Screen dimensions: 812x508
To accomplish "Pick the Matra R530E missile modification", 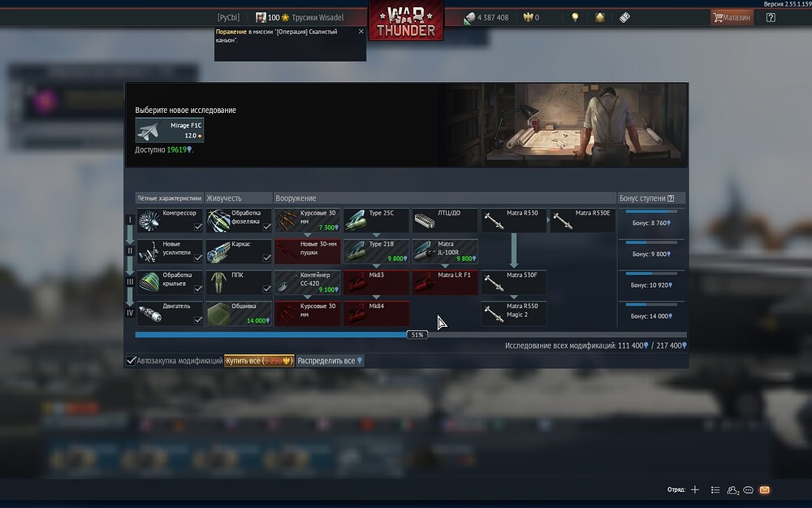I will (x=582, y=220).
